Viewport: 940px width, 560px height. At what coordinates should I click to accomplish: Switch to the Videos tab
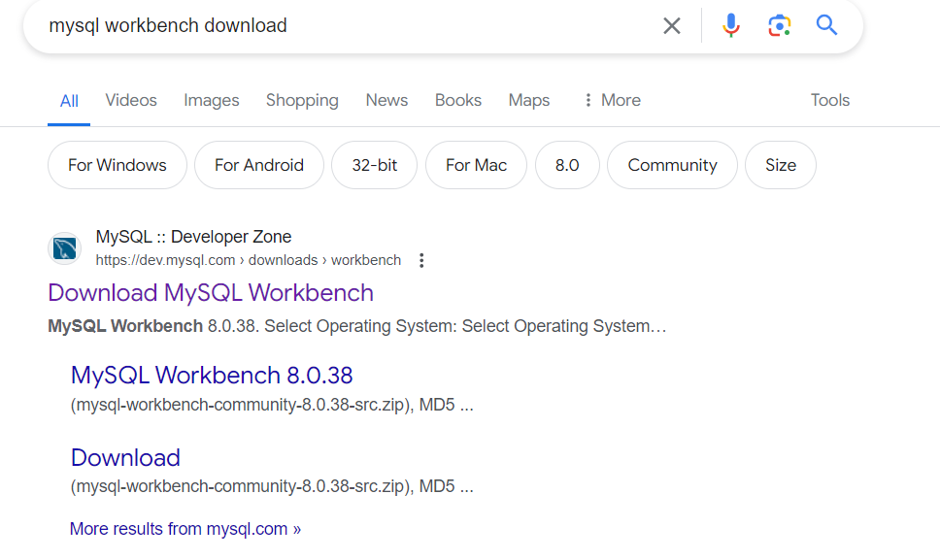click(x=131, y=100)
